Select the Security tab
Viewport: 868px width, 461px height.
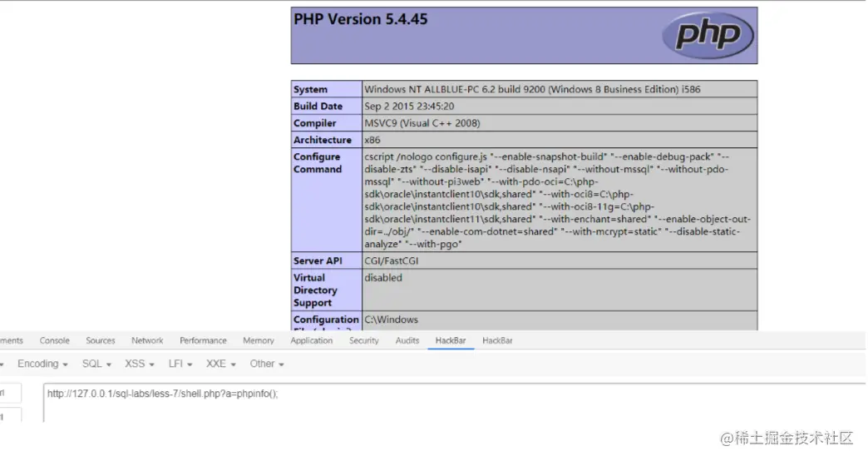(363, 341)
